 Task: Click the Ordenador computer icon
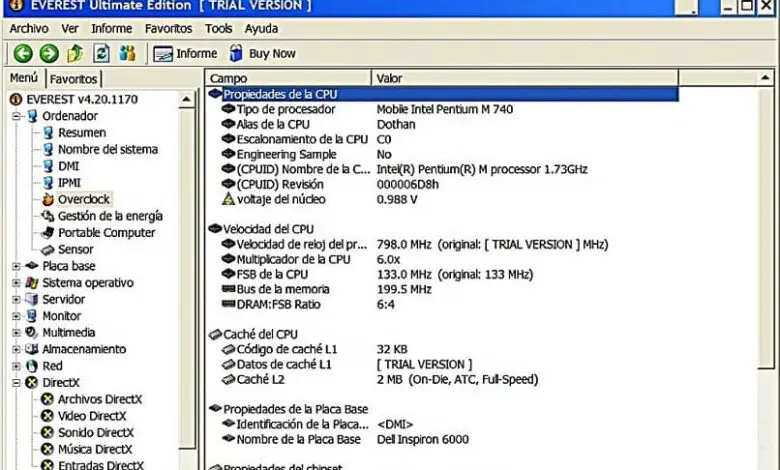32,116
